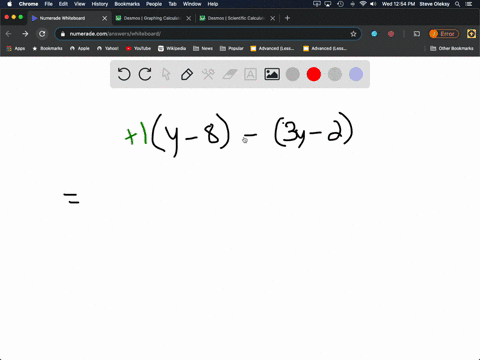The width and height of the screenshot is (480, 360).
Task: Open the Bookmarks menu in menu bar
Action: click(x=127, y=4)
